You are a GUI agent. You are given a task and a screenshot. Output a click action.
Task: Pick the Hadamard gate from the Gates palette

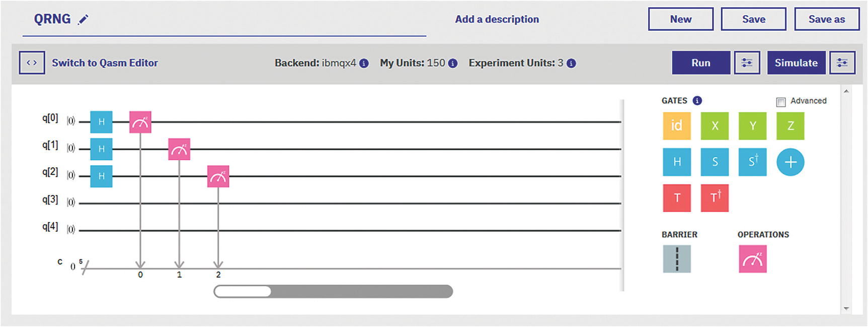(x=676, y=162)
